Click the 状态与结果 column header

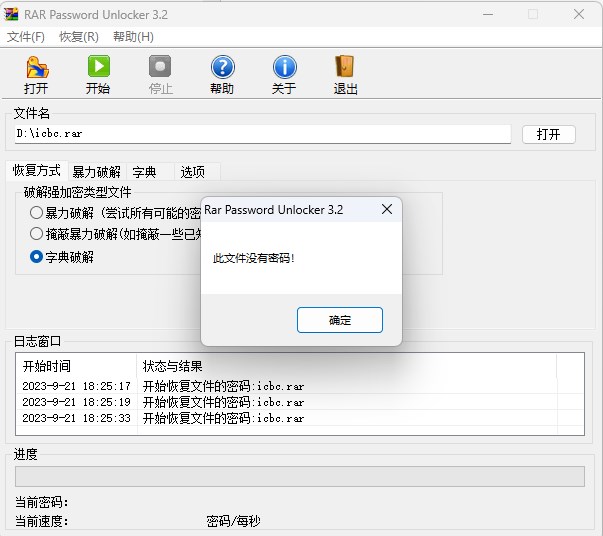(x=346, y=366)
